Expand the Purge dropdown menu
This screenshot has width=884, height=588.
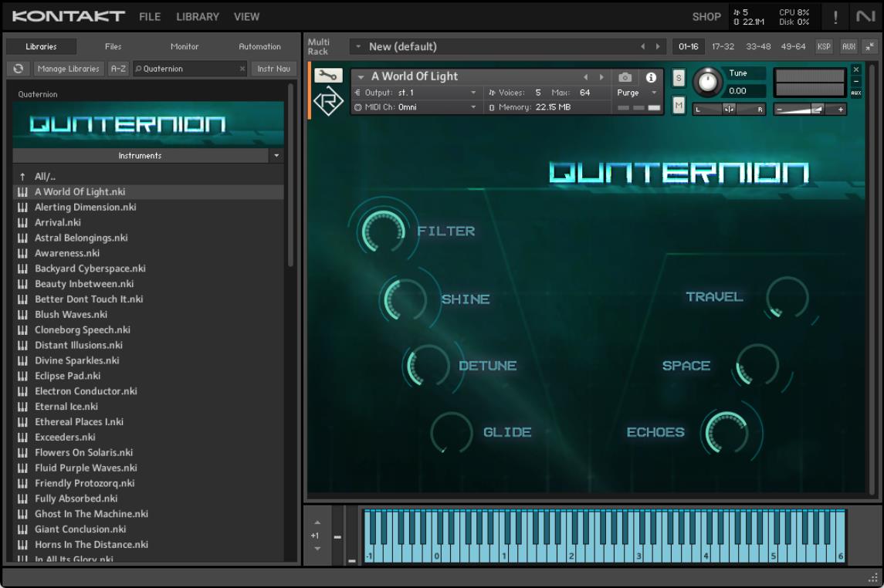pyautogui.click(x=636, y=93)
